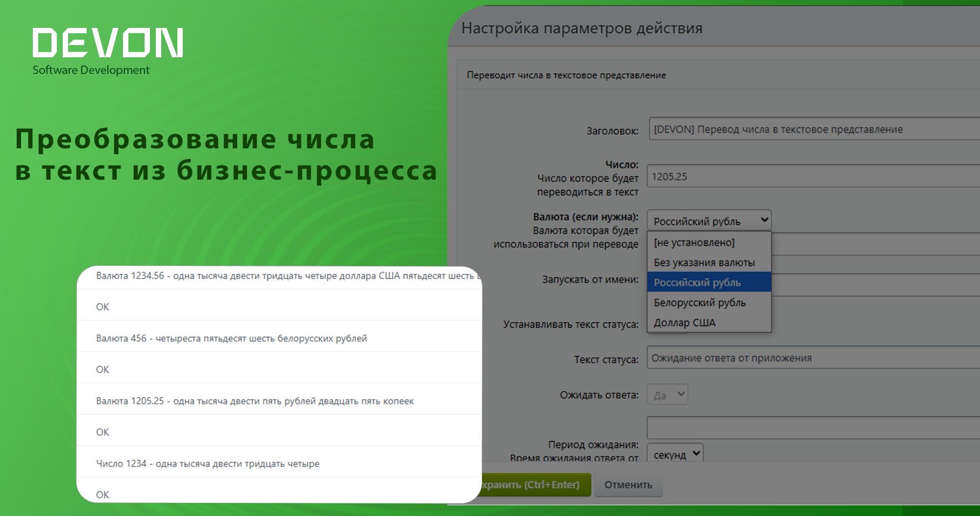Viewport: 980px width, 516px height.
Task: Click the Сохранить (Ctrl+Enter) button
Action: pyautogui.click(x=537, y=485)
